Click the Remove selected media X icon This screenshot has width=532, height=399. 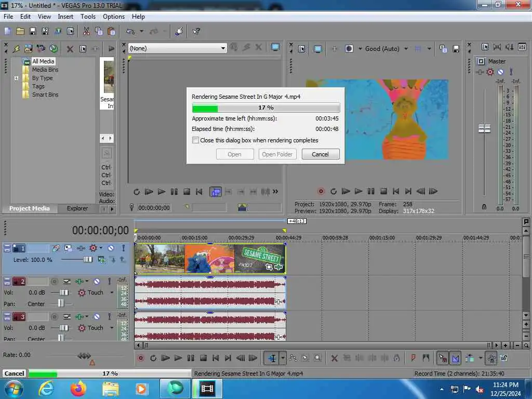[x=70, y=49]
